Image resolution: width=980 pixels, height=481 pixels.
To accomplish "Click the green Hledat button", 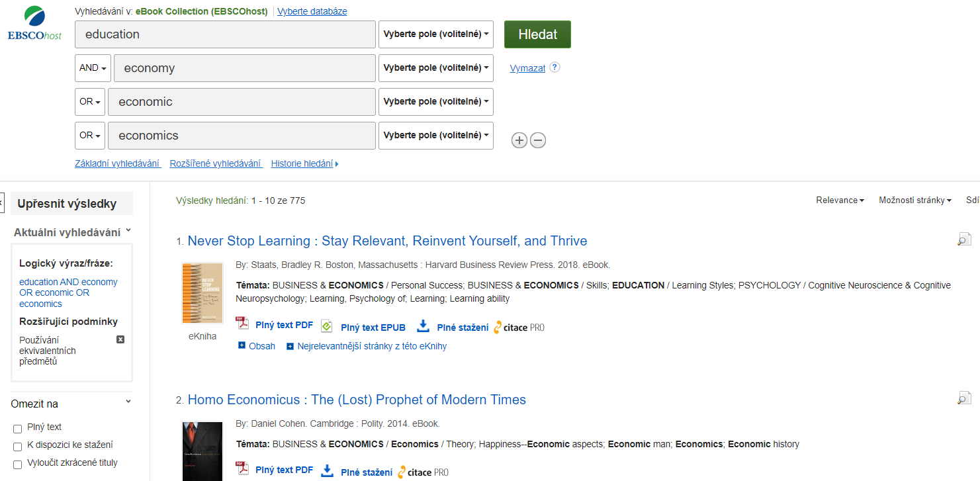I will 537,34.
